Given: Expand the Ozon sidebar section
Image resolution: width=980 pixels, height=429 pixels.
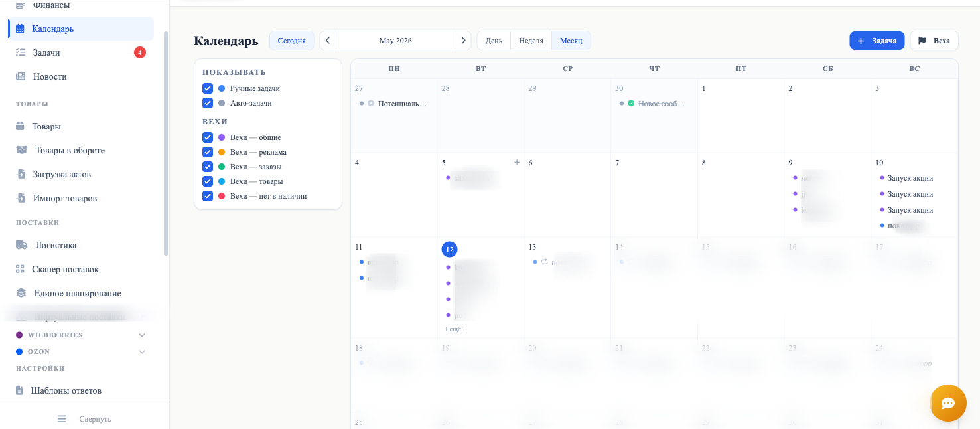Looking at the screenshot, I should (141, 352).
